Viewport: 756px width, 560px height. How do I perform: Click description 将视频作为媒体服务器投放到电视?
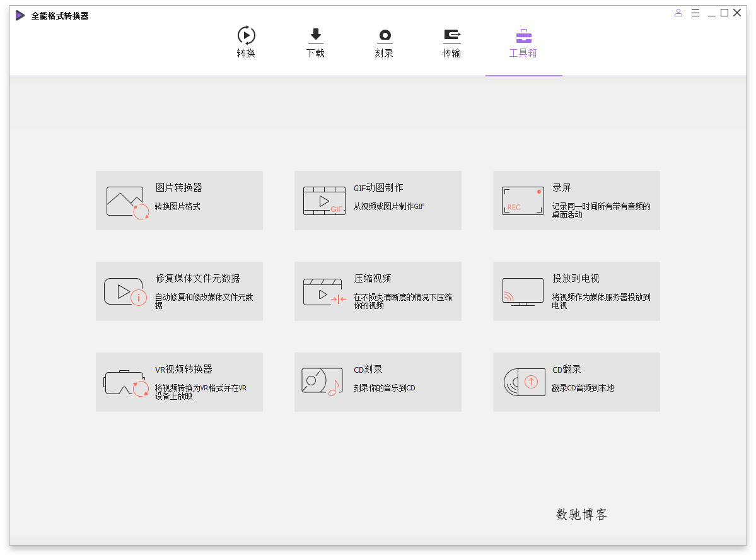point(602,301)
